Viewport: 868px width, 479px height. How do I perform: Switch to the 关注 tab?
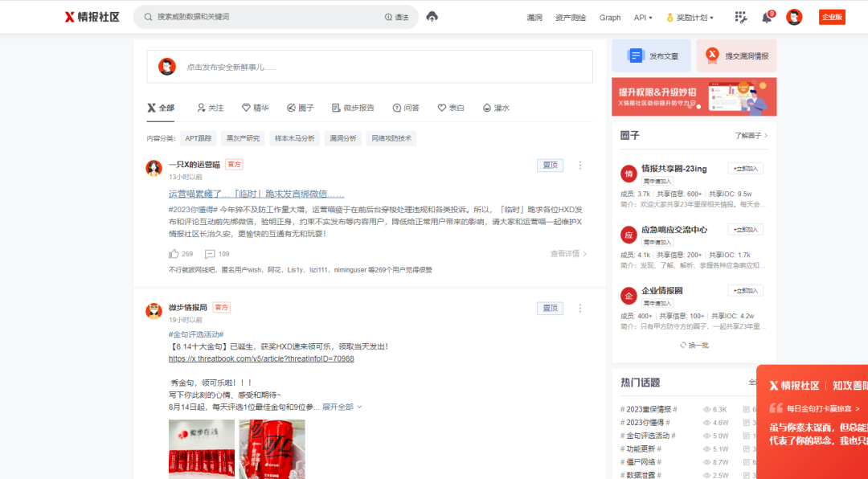(211, 108)
